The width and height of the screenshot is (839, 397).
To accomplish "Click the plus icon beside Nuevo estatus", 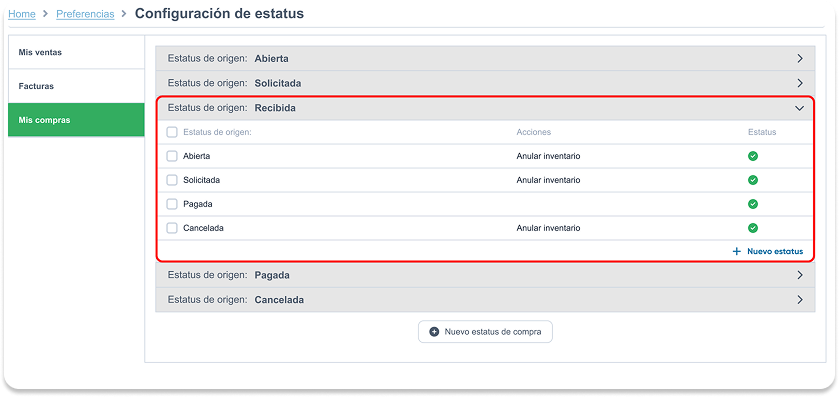I will [x=737, y=251].
